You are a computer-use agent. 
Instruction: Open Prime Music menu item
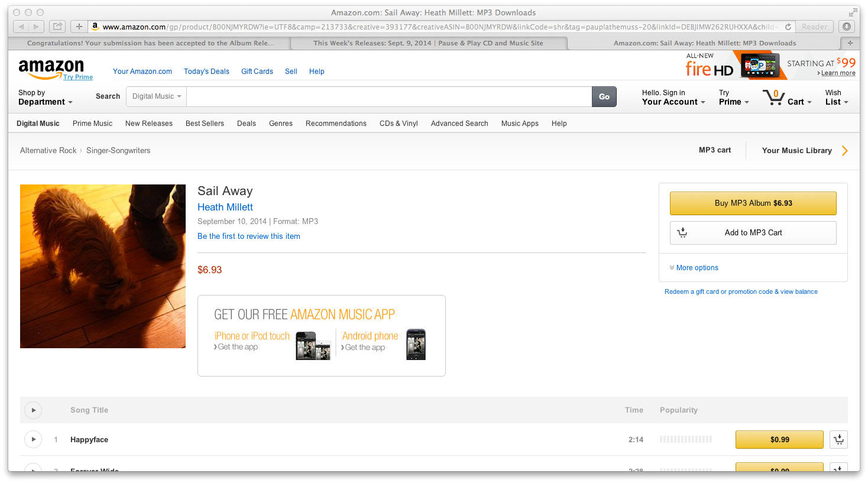click(92, 124)
